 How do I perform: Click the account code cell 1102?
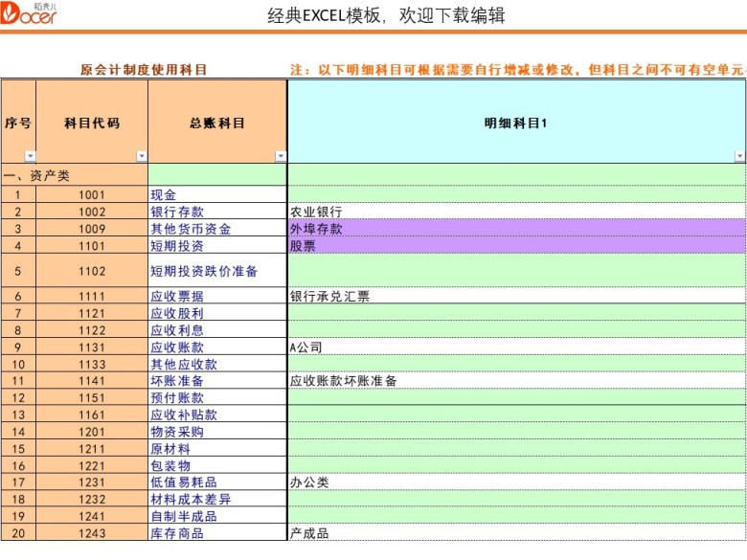92,271
